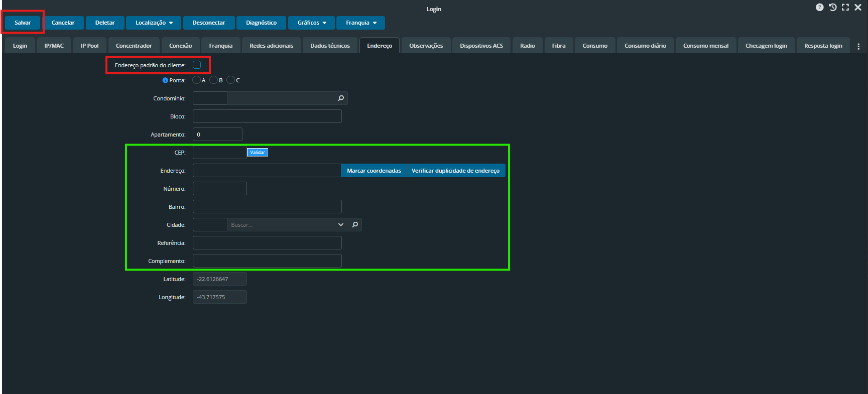Image resolution: width=868 pixels, height=394 pixels.
Task: Expand the Localização dropdown button
Action: [154, 23]
